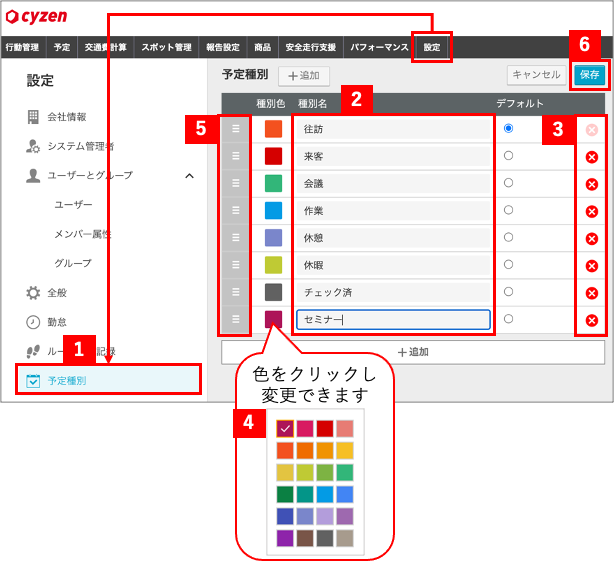The height and width of the screenshot is (561, 614).
Task: Collapse the ユーザーとグループ section
Action: [190, 175]
